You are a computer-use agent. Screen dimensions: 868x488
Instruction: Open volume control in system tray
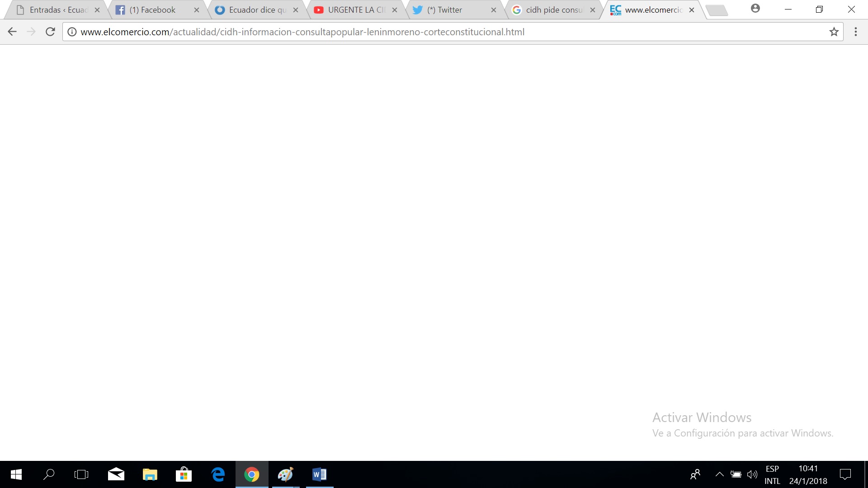point(752,474)
